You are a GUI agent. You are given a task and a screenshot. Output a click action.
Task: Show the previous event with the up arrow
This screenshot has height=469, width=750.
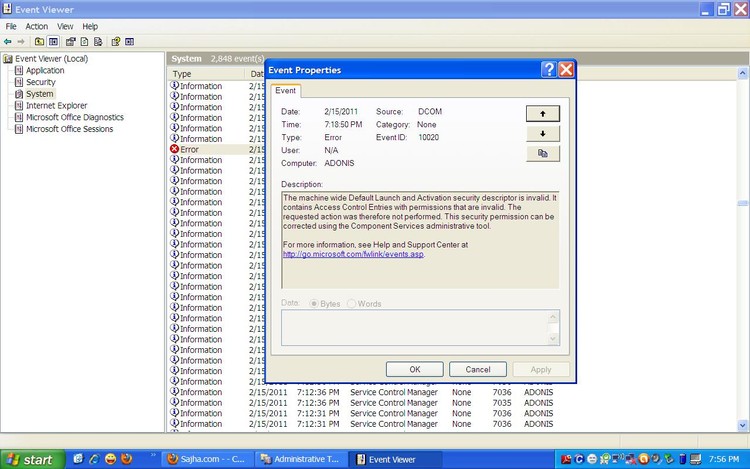[x=542, y=114]
